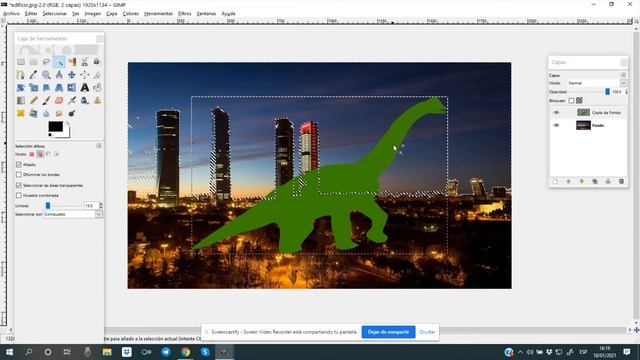Set selection mode to subtract
Image resolution: width=640 pixels, height=360 pixels.
48,154
